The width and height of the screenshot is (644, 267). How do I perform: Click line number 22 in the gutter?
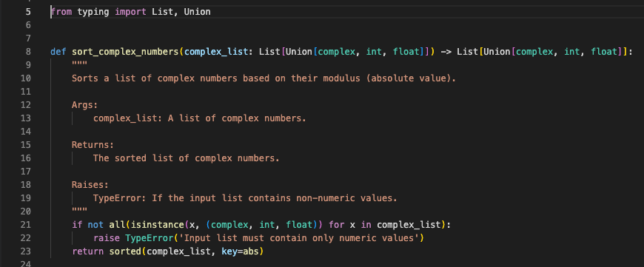click(x=25, y=238)
